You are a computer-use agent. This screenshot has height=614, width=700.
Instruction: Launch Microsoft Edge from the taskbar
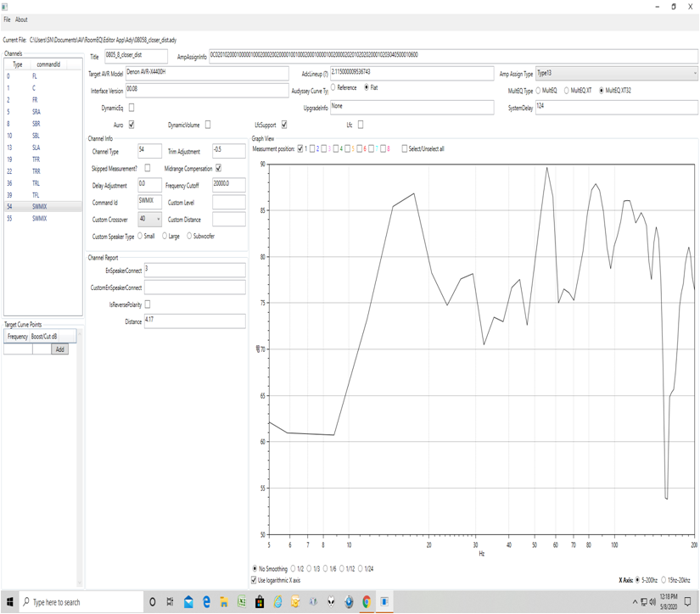click(x=206, y=602)
